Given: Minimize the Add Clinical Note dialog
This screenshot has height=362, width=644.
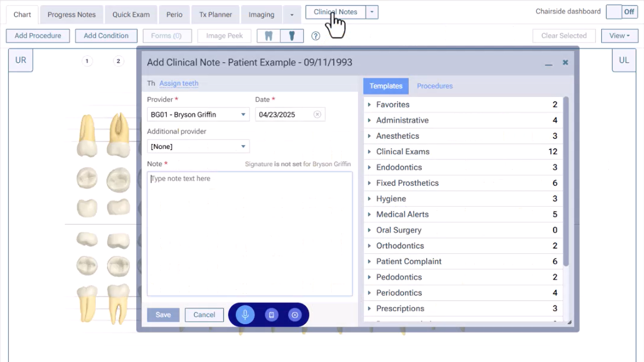Looking at the screenshot, I should pos(549,63).
